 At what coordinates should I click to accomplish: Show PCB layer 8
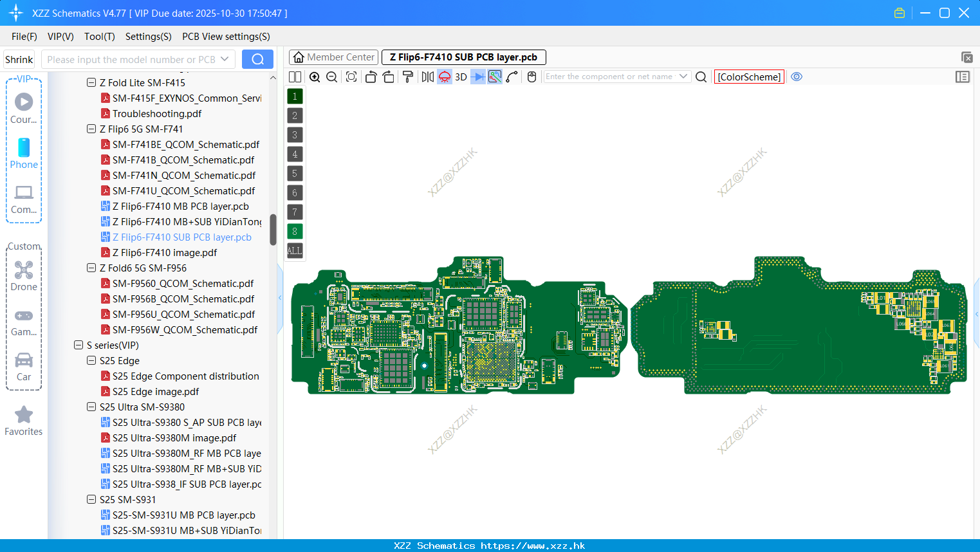[295, 232]
